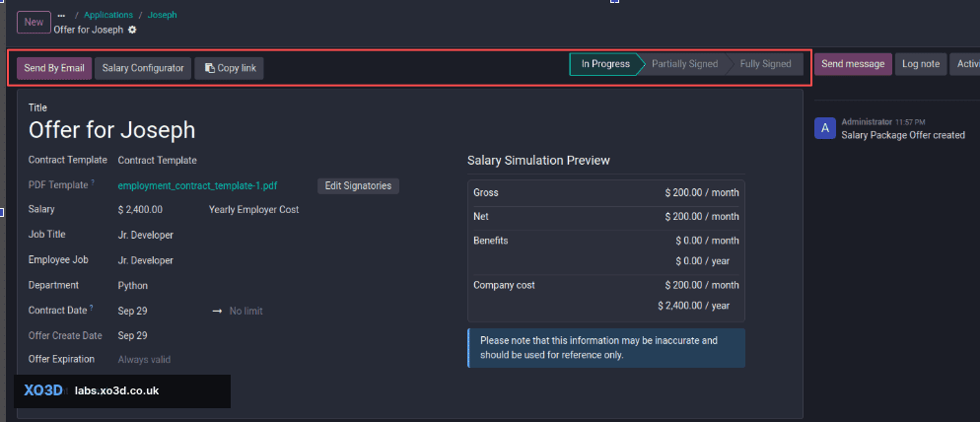The width and height of the screenshot is (980, 422).
Task: Click Send message in chatter
Action: click(x=853, y=64)
